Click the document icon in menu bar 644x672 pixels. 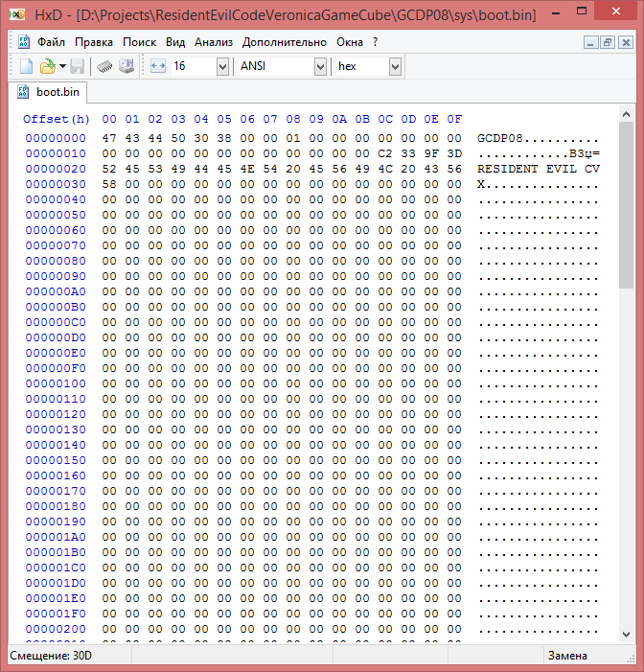[x=23, y=42]
